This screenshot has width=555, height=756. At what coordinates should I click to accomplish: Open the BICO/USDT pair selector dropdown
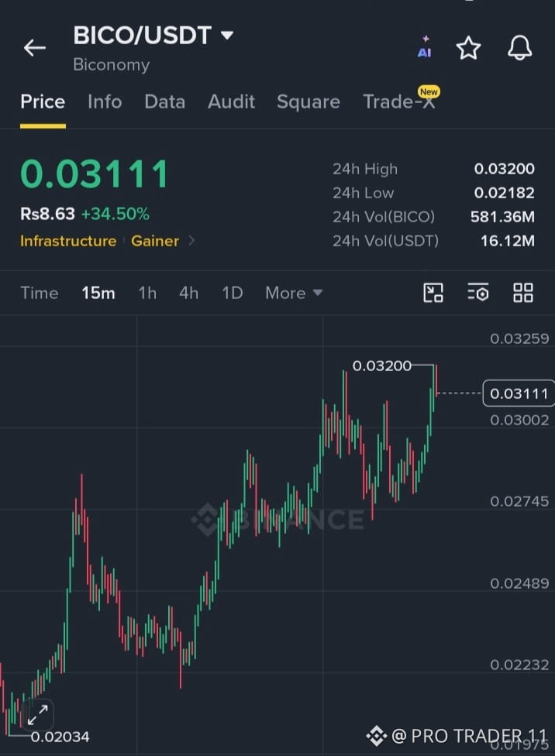(153, 35)
